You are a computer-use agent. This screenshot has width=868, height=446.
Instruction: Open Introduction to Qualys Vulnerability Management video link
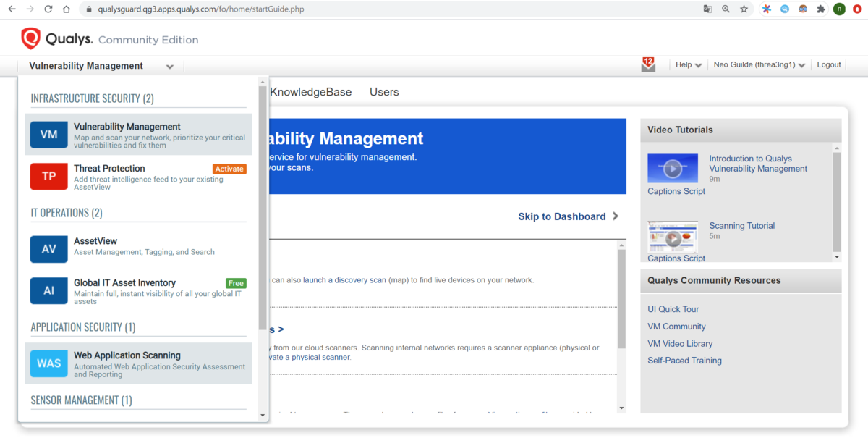click(758, 164)
